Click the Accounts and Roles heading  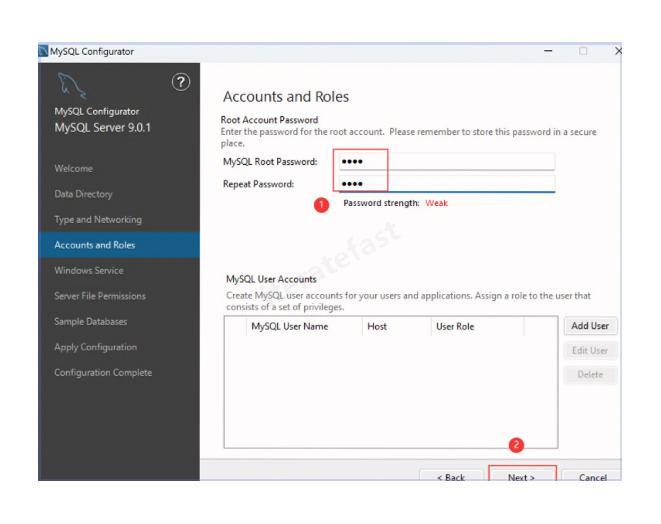pos(286,97)
